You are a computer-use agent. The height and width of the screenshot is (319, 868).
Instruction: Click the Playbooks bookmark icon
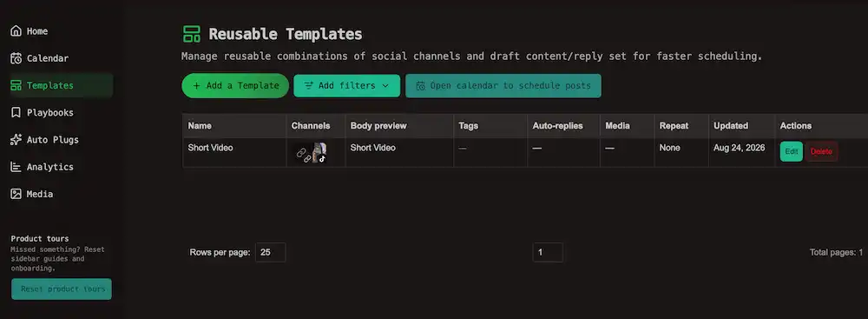[16, 113]
